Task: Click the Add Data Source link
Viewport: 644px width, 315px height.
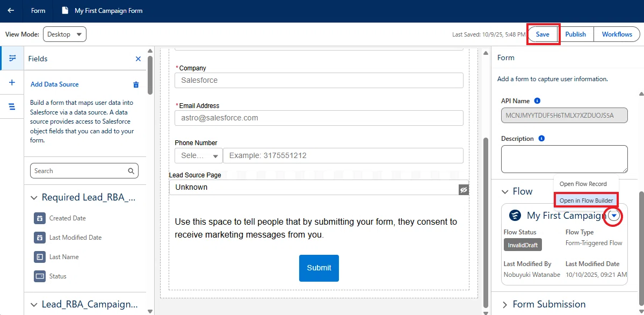Action: click(55, 84)
